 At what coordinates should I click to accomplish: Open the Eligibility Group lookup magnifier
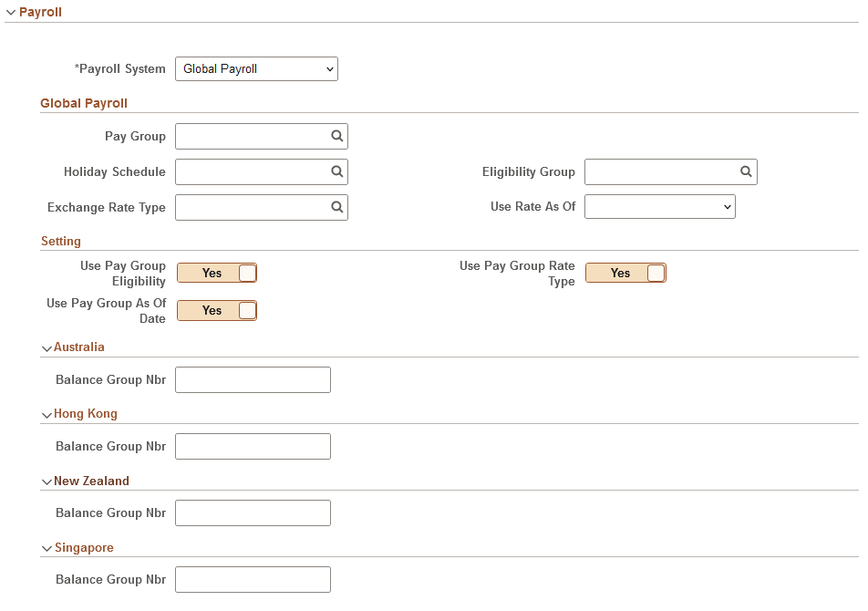coord(746,171)
